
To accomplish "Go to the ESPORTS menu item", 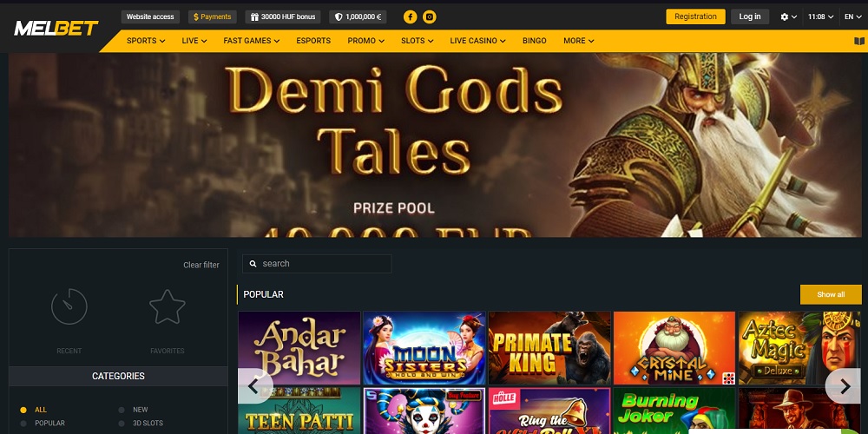I will point(313,41).
